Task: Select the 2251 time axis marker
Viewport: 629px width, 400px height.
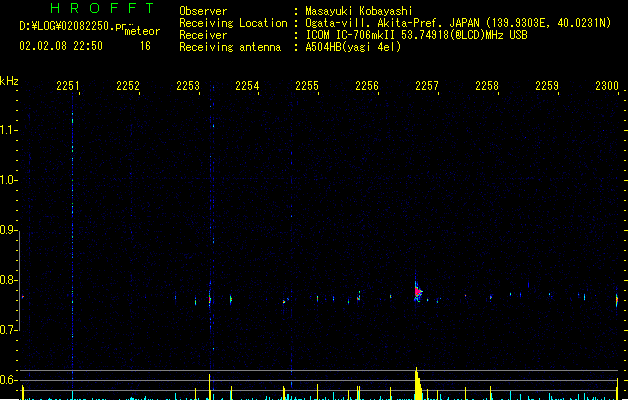Action: [x=68, y=86]
